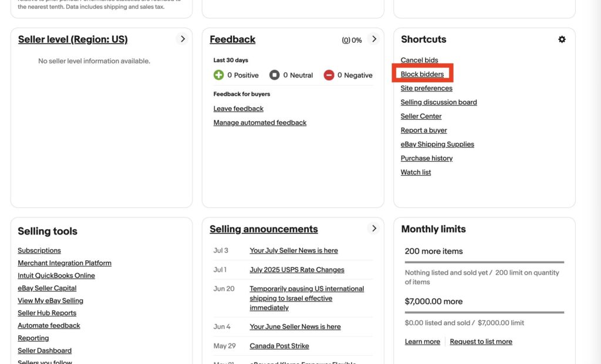Click Learn more under Monthly limits
Image resolution: width=601 pixels, height=364 pixels.
tap(423, 342)
